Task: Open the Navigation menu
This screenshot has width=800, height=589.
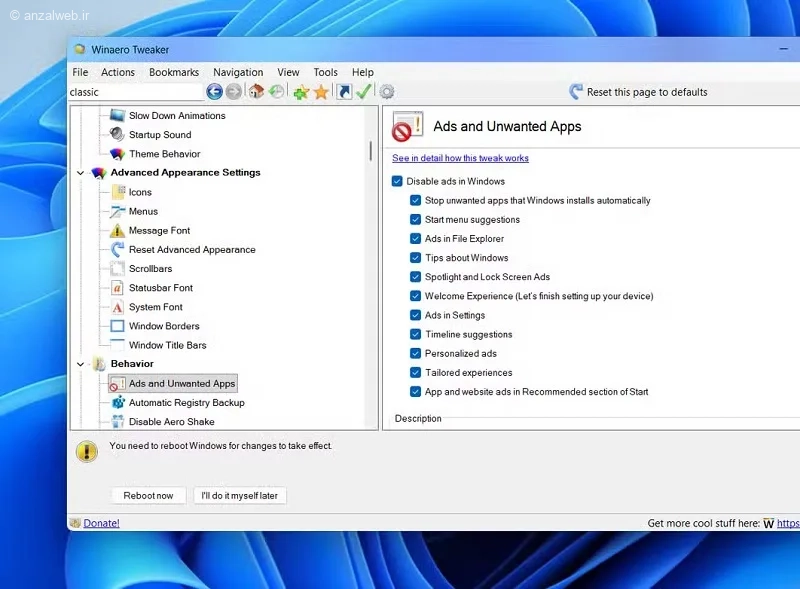Action: 238,72
